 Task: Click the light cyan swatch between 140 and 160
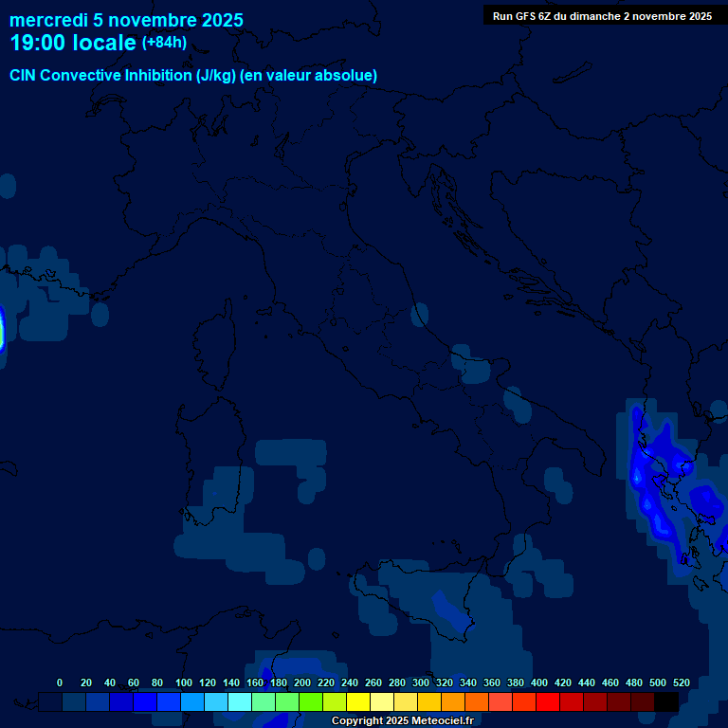point(240,701)
